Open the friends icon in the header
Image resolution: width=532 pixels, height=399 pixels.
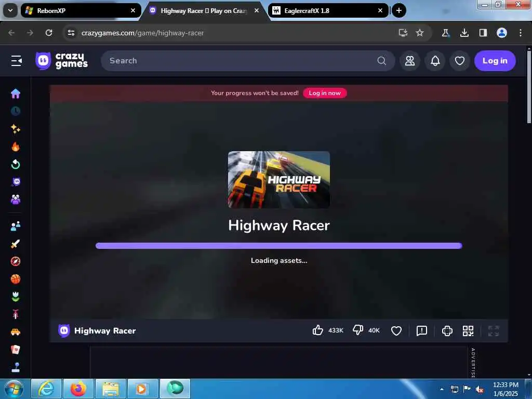[410, 61]
